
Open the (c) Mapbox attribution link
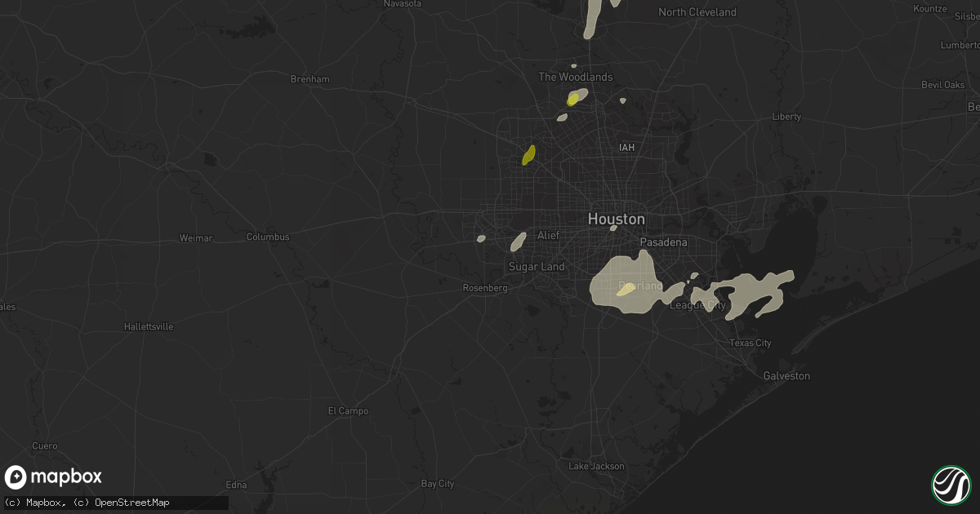click(35, 502)
